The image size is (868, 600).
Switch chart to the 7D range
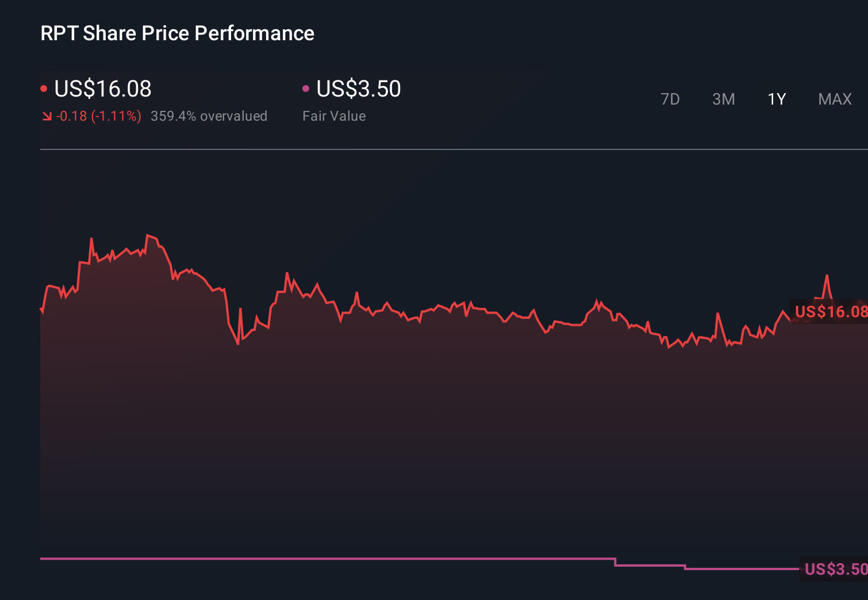tap(670, 99)
